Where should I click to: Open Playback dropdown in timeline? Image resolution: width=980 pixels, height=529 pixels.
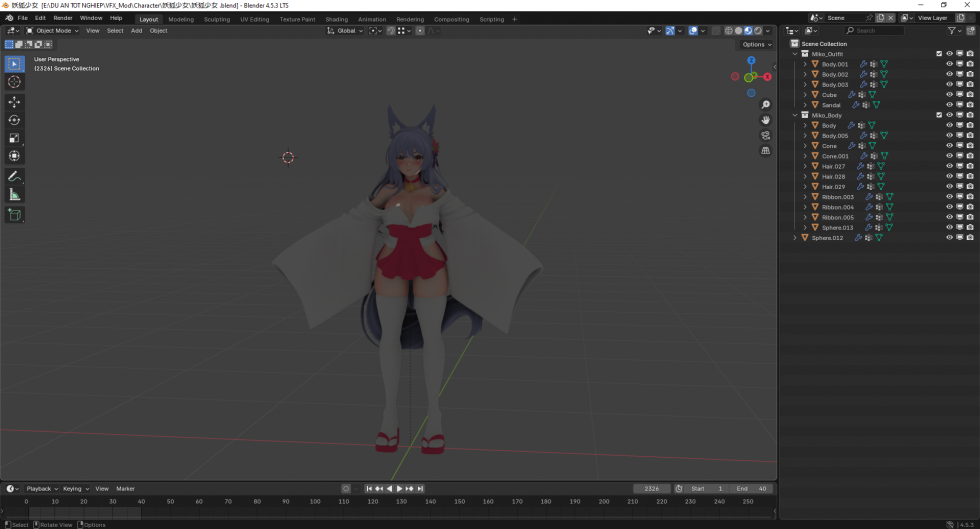[x=42, y=488]
